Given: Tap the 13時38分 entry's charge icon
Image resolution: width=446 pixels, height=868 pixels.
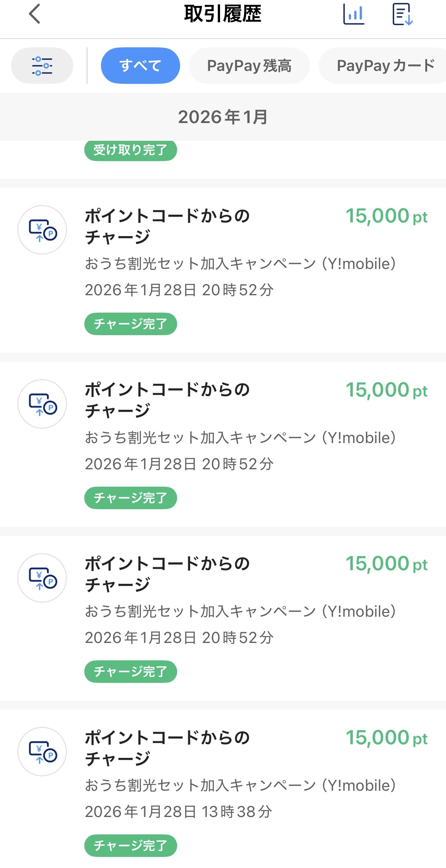Looking at the screenshot, I should (42, 752).
